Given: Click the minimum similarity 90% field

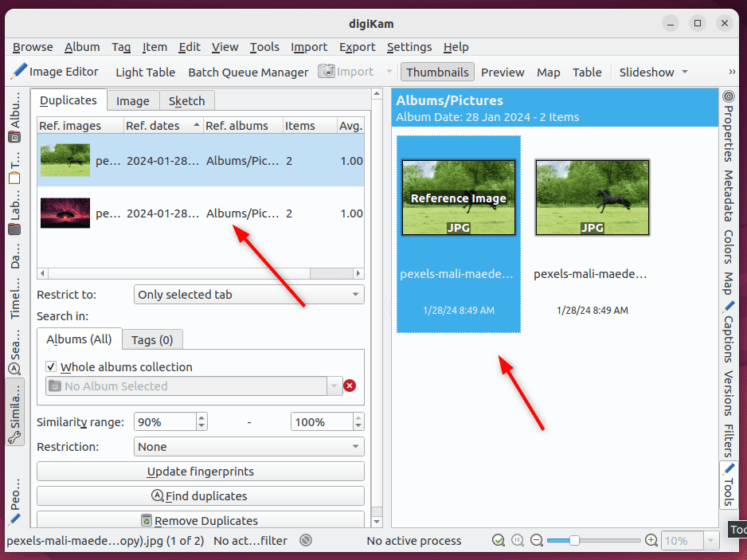Looking at the screenshot, I should click(165, 421).
